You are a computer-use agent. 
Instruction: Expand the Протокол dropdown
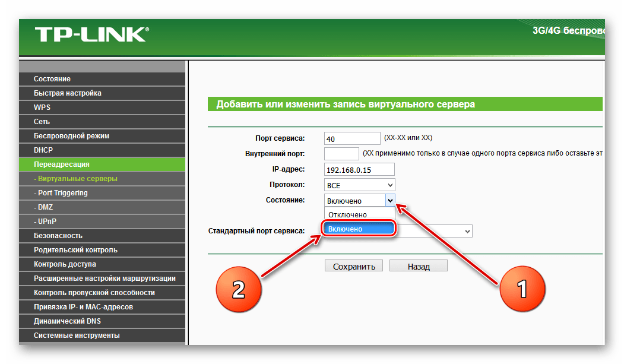[359, 186]
